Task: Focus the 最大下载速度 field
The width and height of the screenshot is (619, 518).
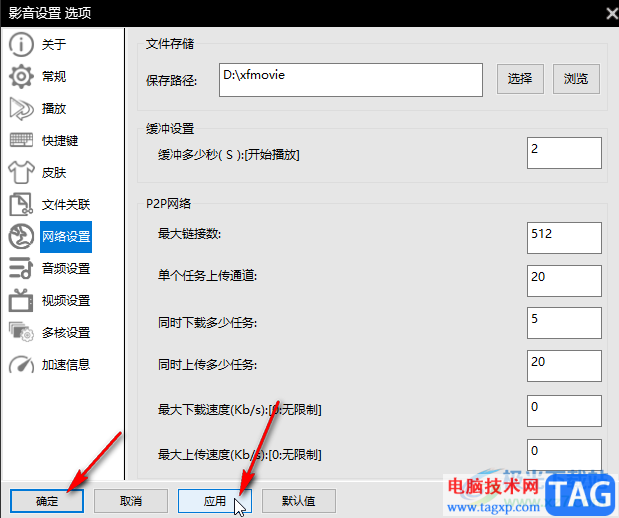Action: click(564, 411)
